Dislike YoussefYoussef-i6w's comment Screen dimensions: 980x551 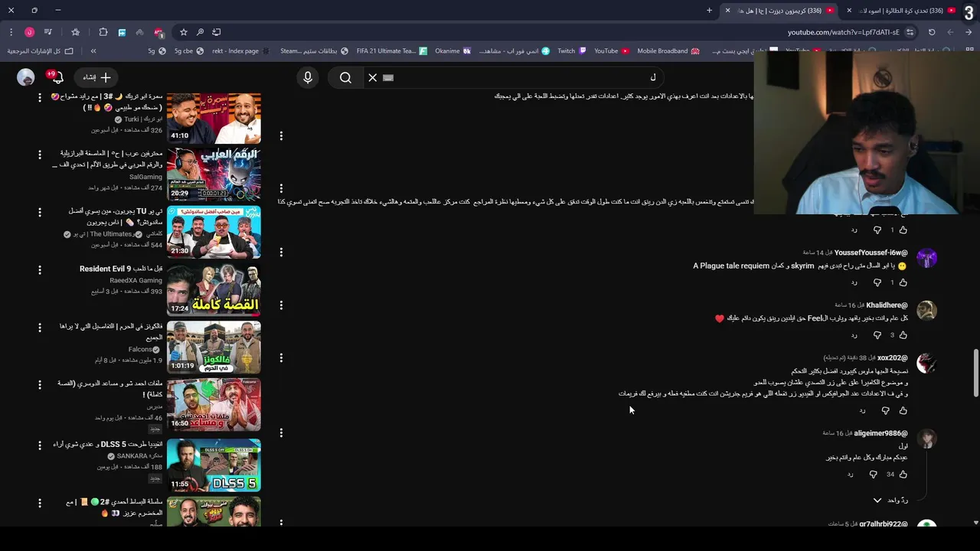coord(877,282)
